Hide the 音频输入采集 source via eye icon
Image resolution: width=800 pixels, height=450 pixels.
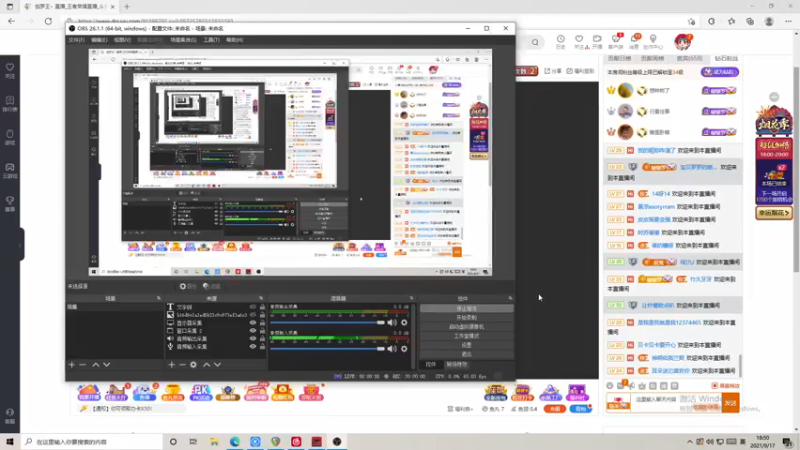click(253, 346)
